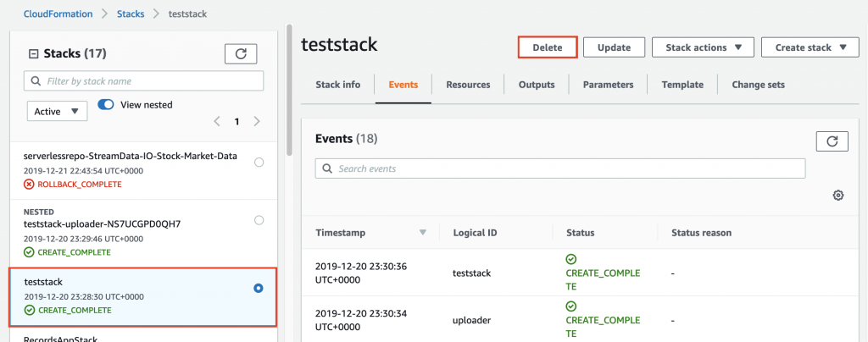
Task: Select the teststack radio button
Action: 259,289
